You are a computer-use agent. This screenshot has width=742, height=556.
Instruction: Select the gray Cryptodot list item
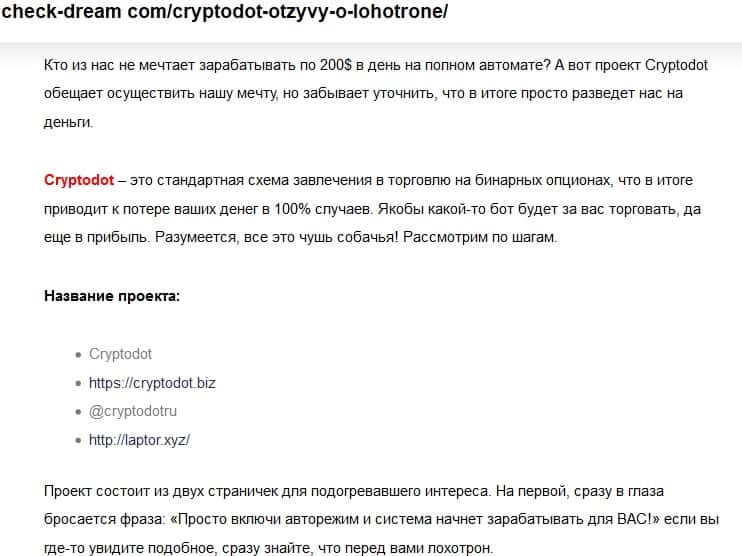pyautogui.click(x=120, y=354)
